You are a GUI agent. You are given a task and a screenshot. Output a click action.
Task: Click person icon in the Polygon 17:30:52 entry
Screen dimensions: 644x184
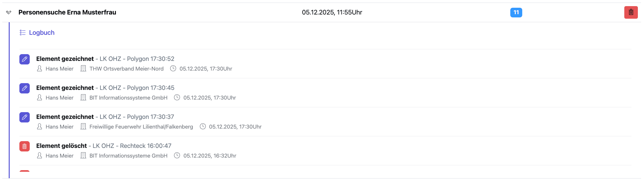click(39, 69)
